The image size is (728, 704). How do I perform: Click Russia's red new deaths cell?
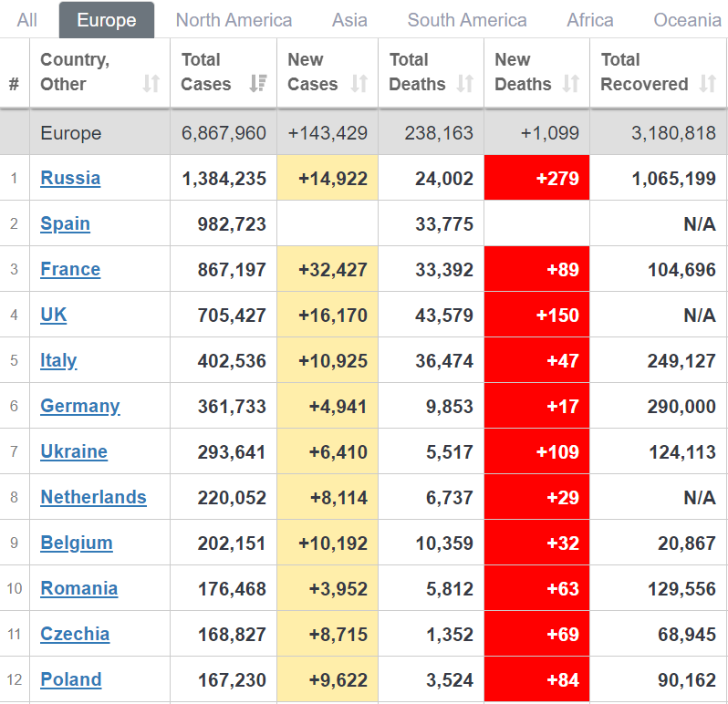pyautogui.click(x=537, y=178)
